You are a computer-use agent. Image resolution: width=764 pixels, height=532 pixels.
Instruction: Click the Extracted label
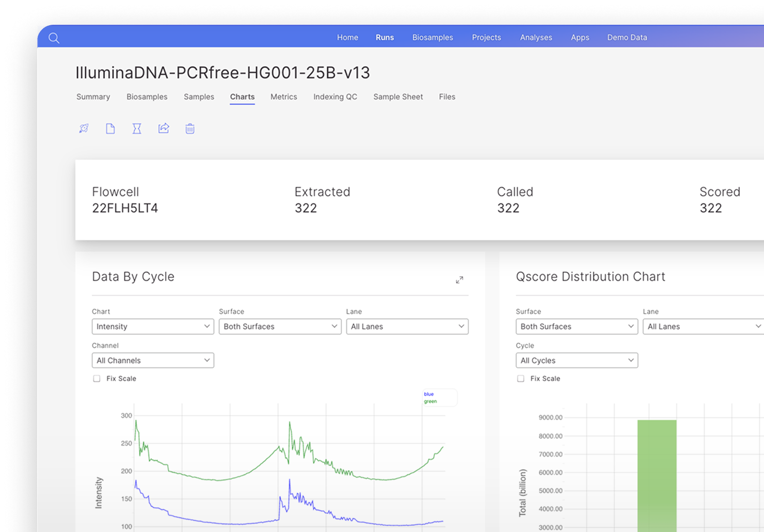point(323,192)
